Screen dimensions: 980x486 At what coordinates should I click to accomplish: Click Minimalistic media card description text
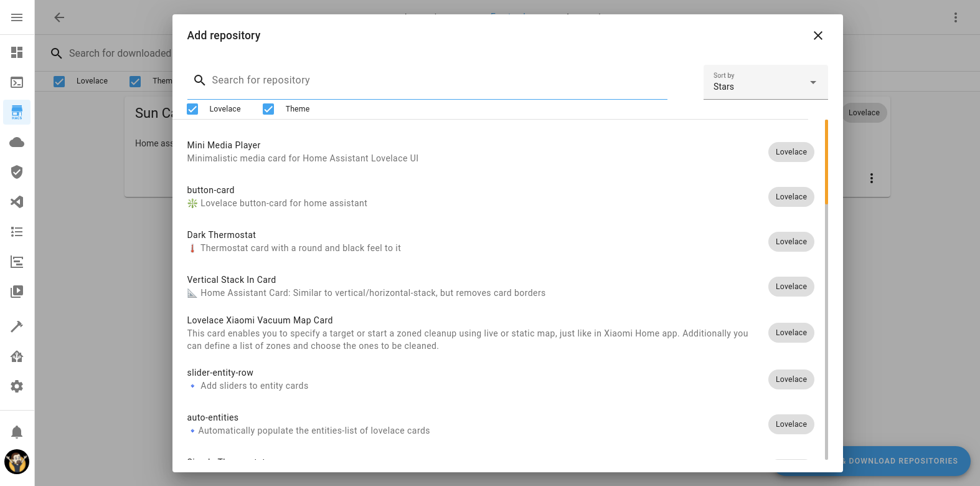(x=303, y=158)
